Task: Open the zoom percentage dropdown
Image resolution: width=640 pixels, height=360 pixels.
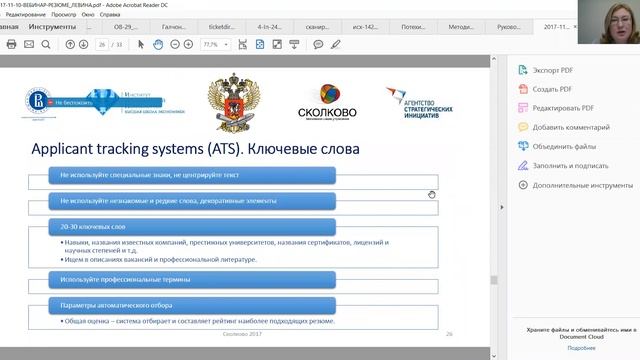Action: [x=226, y=44]
